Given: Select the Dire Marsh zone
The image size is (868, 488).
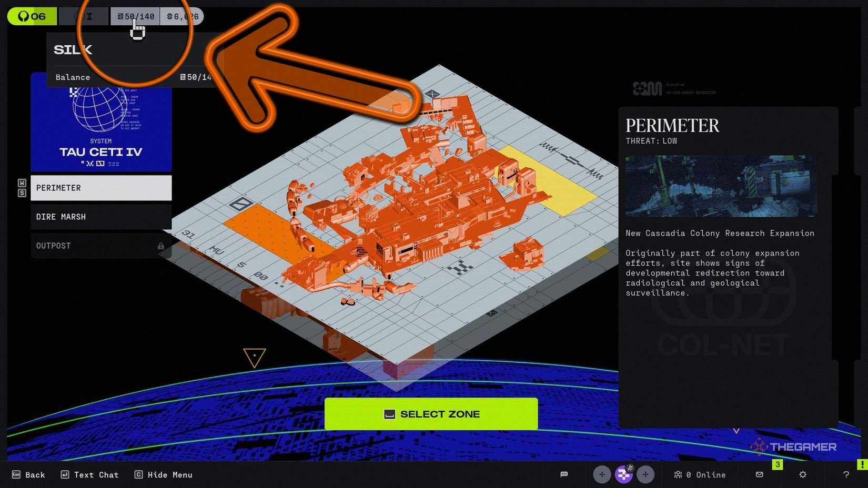Looking at the screenshot, I should click(101, 217).
